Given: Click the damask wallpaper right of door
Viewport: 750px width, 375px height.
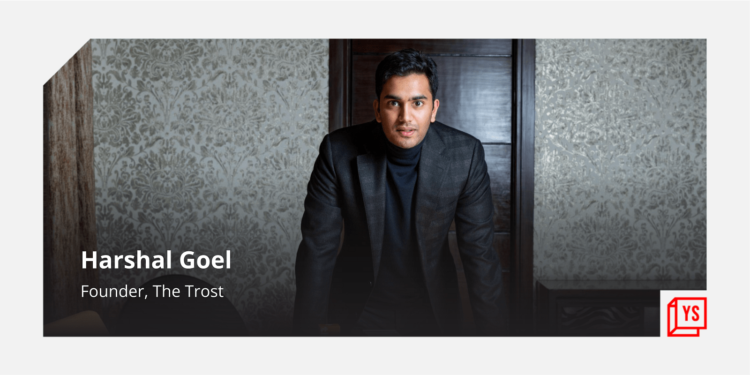Looking at the screenshot, I should (620, 158).
